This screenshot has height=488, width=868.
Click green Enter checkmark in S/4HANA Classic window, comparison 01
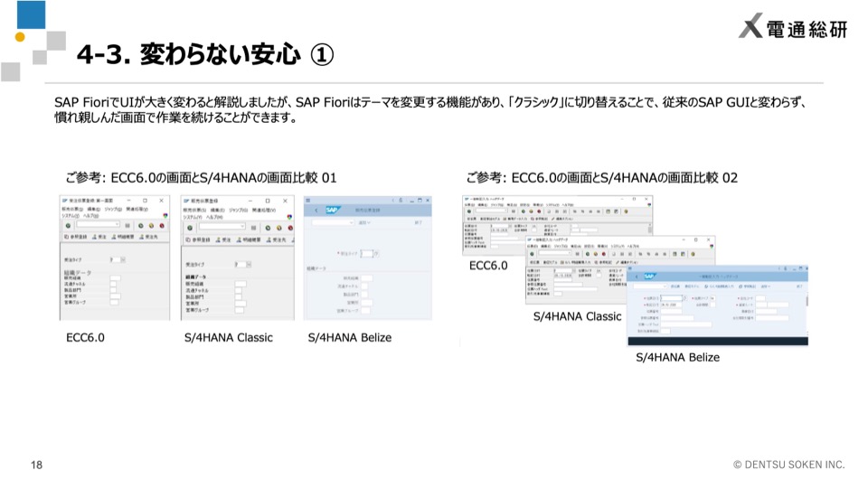(x=190, y=228)
